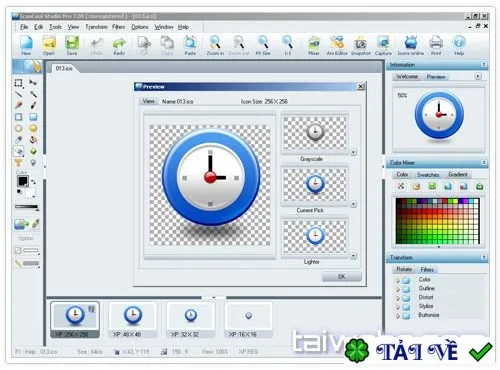The height and width of the screenshot is (370, 500).
Task: Pick a color from Color Mixer palette grid
Action: (437, 221)
